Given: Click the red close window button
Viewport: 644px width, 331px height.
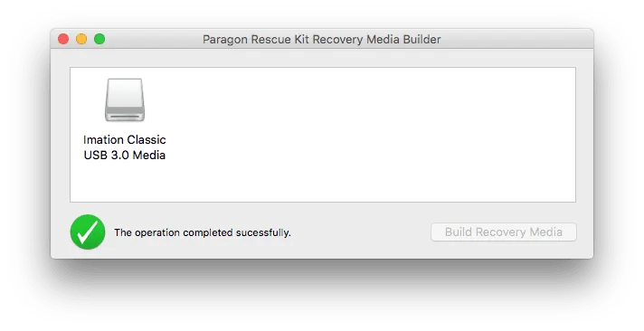Looking at the screenshot, I should tap(63, 39).
